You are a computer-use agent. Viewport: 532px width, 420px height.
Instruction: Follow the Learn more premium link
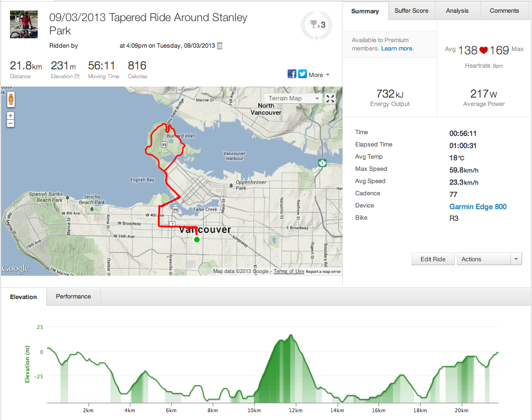[x=397, y=49]
